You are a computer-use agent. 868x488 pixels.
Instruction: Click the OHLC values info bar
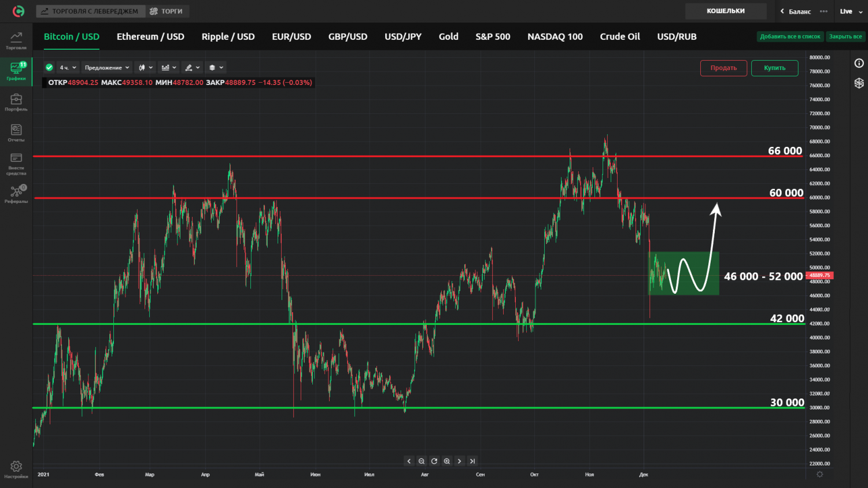[x=179, y=83]
